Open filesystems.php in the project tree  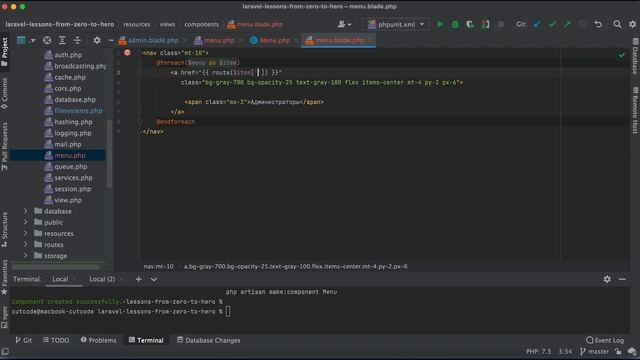73,111
